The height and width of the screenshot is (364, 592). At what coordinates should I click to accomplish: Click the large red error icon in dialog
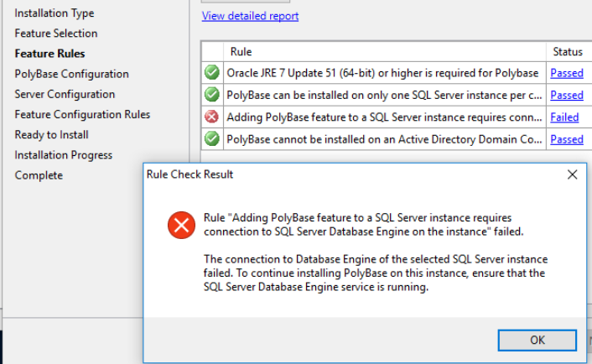[180, 225]
